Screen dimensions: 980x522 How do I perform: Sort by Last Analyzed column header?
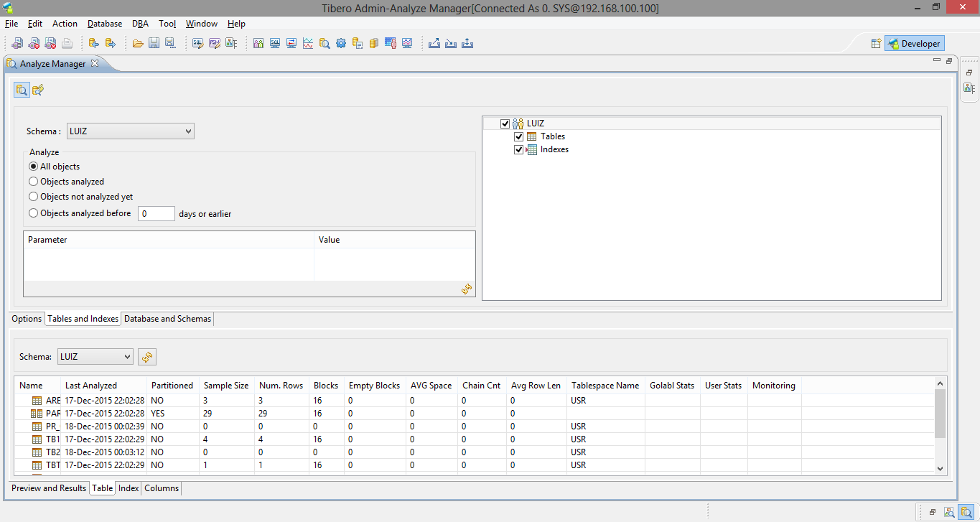tap(103, 386)
